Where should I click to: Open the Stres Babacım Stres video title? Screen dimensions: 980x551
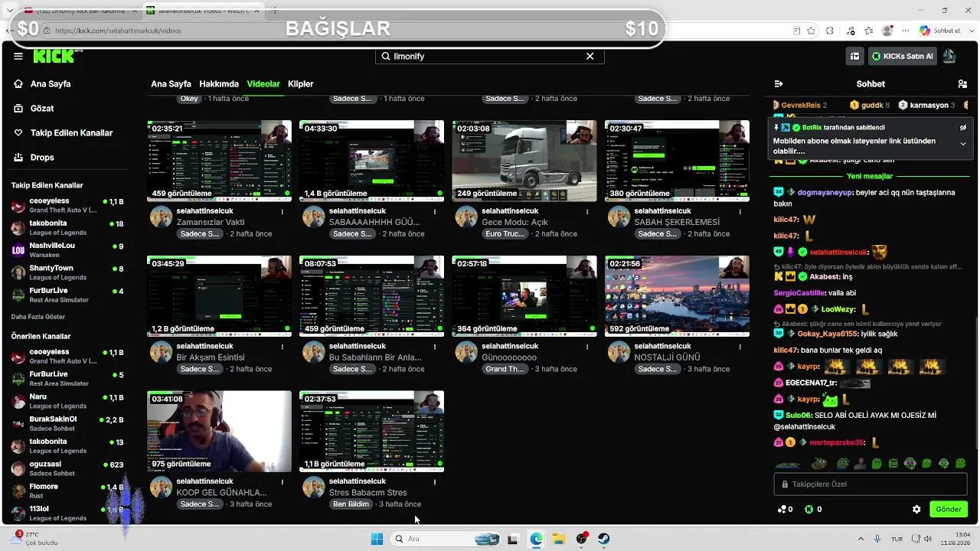tap(368, 493)
